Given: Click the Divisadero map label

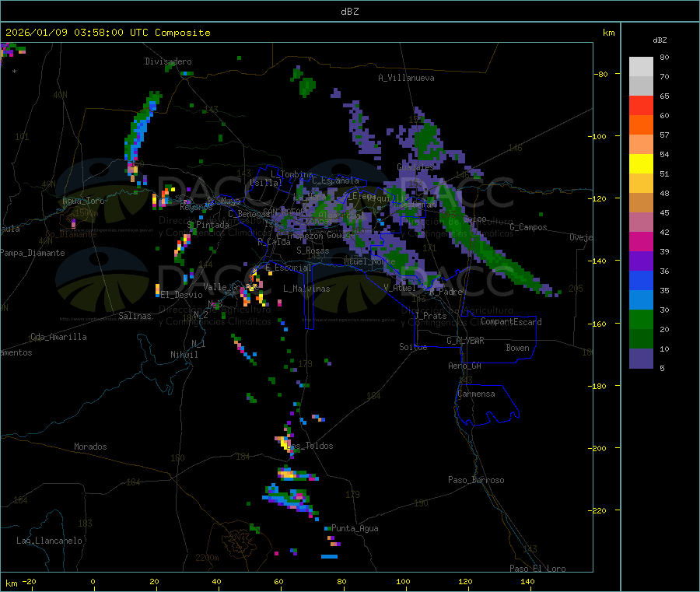Looking at the screenshot, I should click(168, 61).
